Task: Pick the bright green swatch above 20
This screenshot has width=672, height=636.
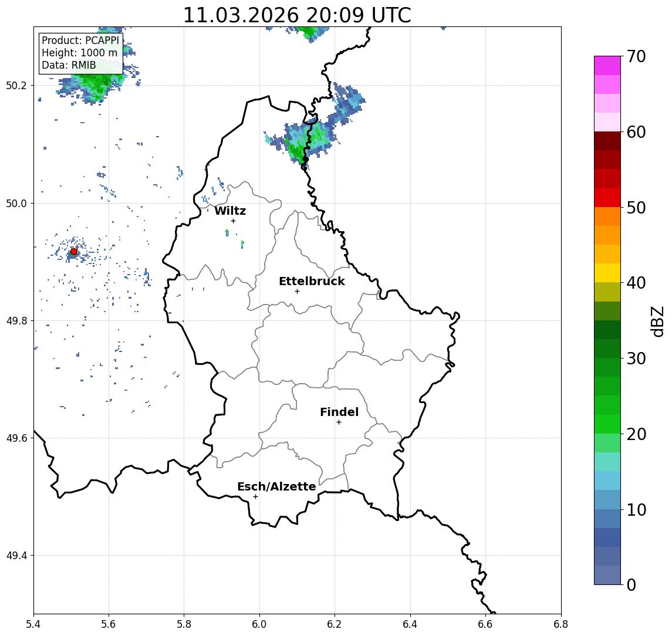Action: (607, 424)
